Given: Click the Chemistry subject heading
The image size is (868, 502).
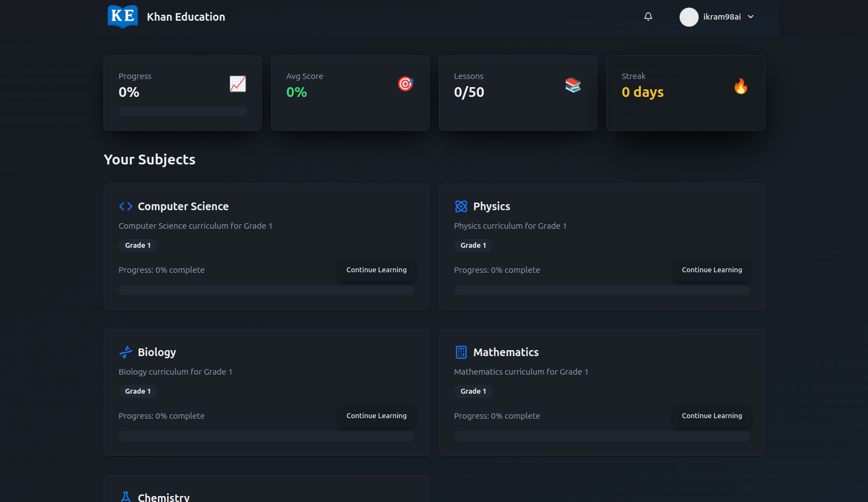Looking at the screenshot, I should [x=164, y=497].
